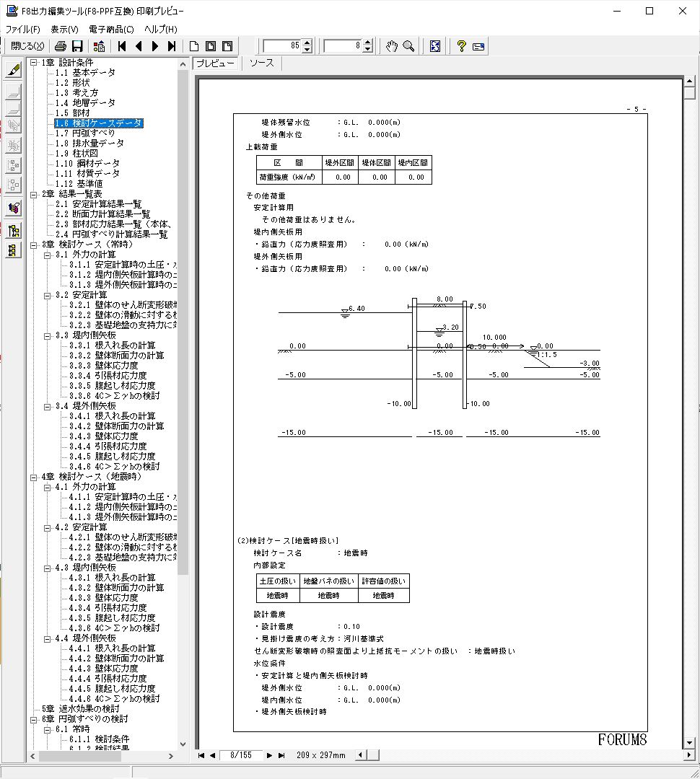Open the 表示(V) menu
The height and width of the screenshot is (779, 700).
point(65,30)
